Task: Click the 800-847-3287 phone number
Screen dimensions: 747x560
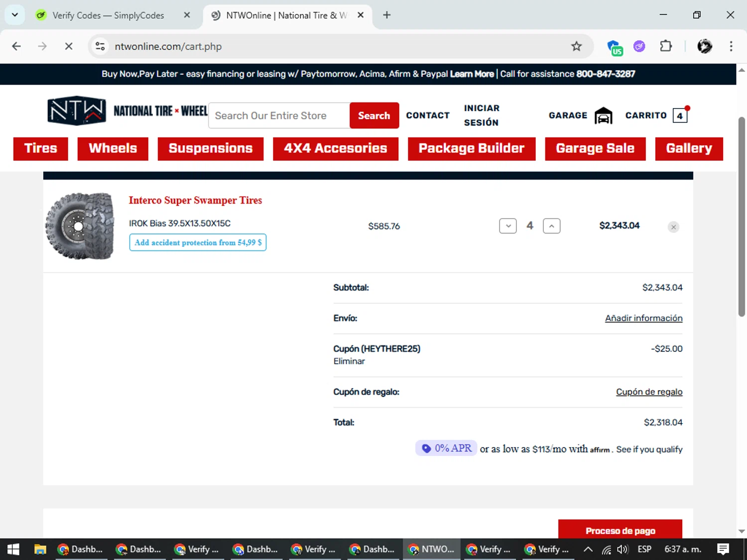Action: pyautogui.click(x=606, y=74)
